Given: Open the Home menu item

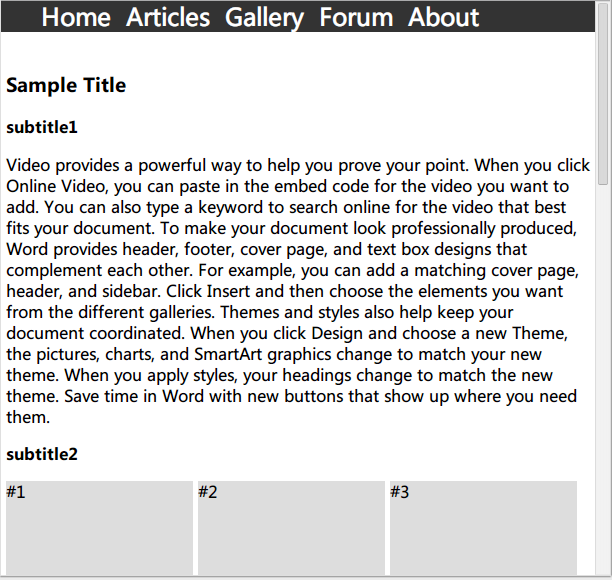Looking at the screenshot, I should 76,17.
